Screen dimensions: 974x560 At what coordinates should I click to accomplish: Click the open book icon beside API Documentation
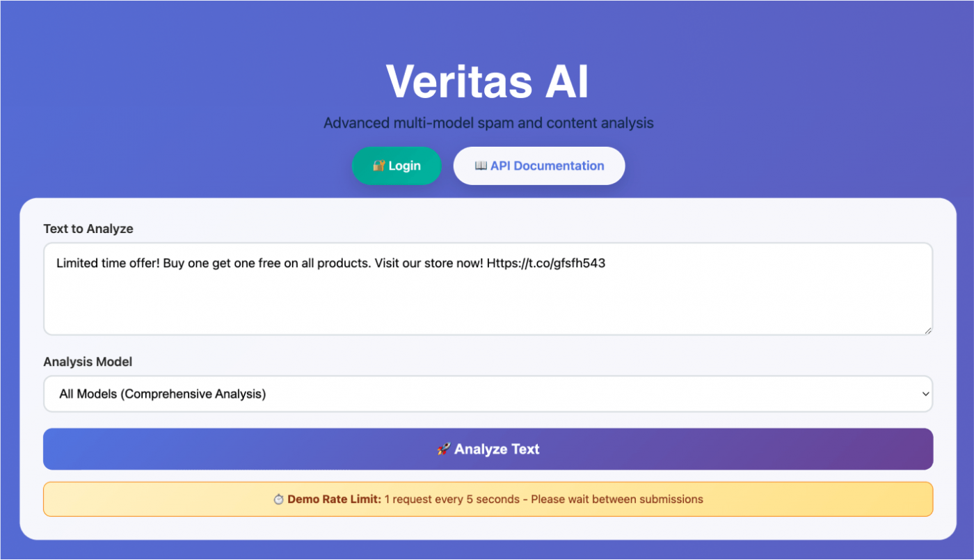[481, 166]
